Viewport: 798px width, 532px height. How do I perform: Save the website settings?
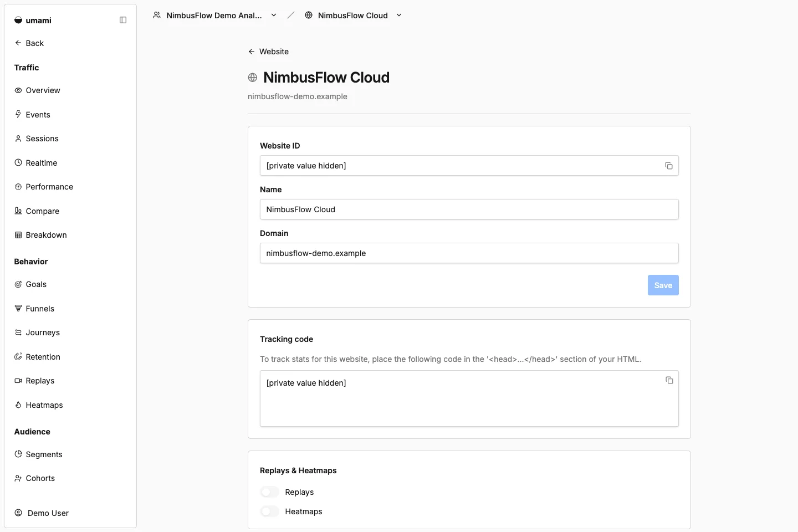click(663, 285)
